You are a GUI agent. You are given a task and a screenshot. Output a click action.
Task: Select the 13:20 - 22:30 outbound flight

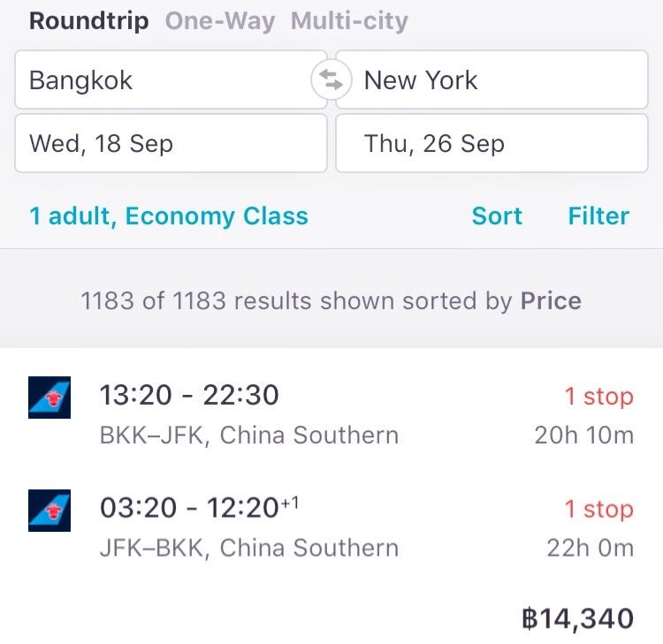tap(189, 395)
